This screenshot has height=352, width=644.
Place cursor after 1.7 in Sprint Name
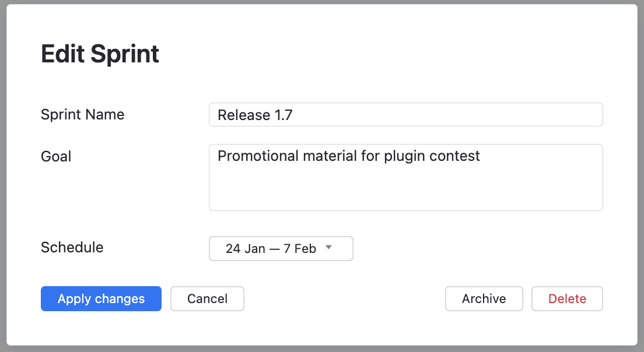tap(293, 115)
